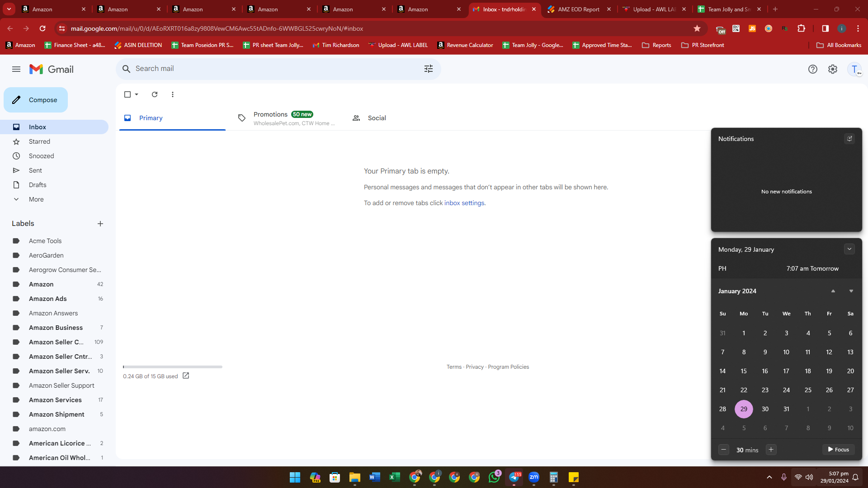Open the Terms link
Screen dimensions: 868x488
point(454,367)
